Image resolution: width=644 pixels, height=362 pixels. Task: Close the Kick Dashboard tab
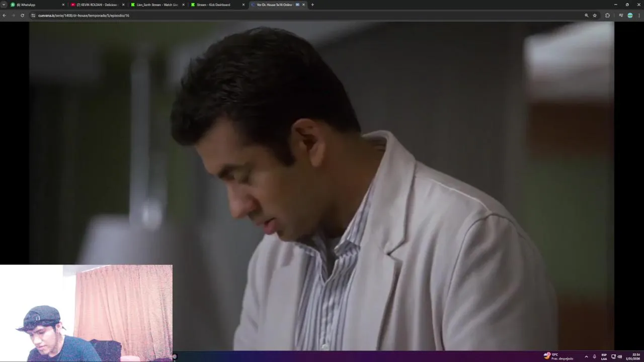click(x=244, y=5)
